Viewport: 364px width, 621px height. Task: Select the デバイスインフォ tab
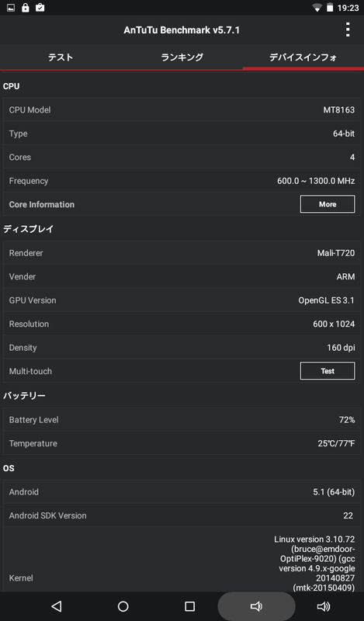coord(303,57)
